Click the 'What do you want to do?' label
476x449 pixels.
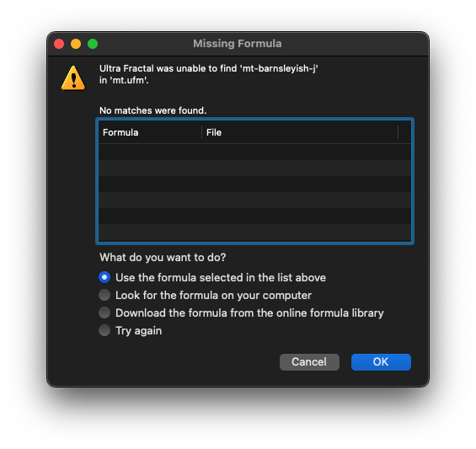pos(163,258)
